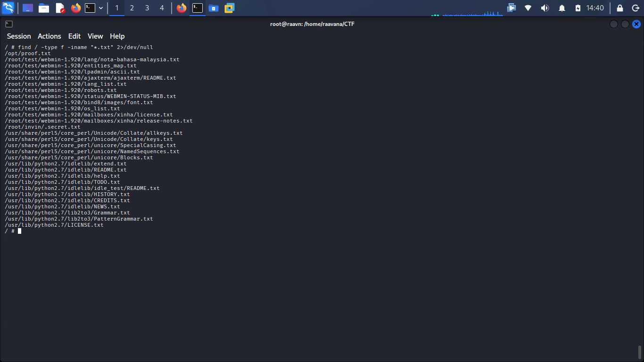Click the webmin robots.txt path
Image resolution: width=644 pixels, height=362 pixels.
click(x=61, y=90)
